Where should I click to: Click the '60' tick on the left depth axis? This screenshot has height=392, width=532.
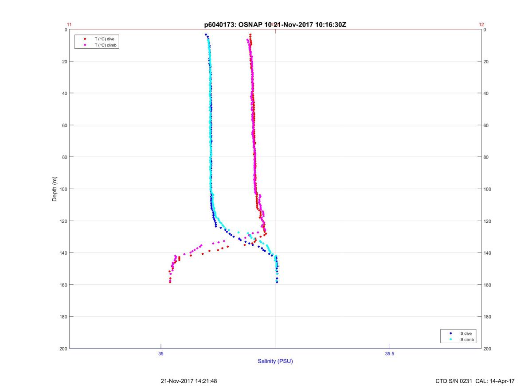click(65, 125)
